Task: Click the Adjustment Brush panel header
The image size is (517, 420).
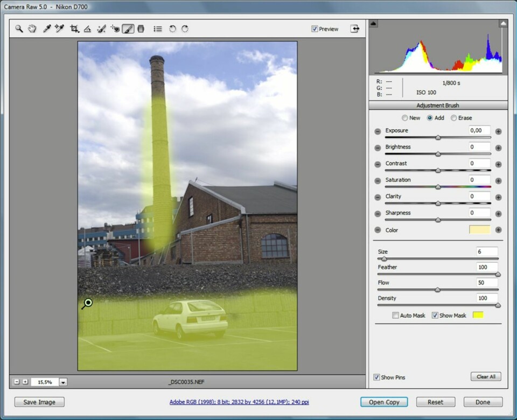Action: click(x=438, y=106)
